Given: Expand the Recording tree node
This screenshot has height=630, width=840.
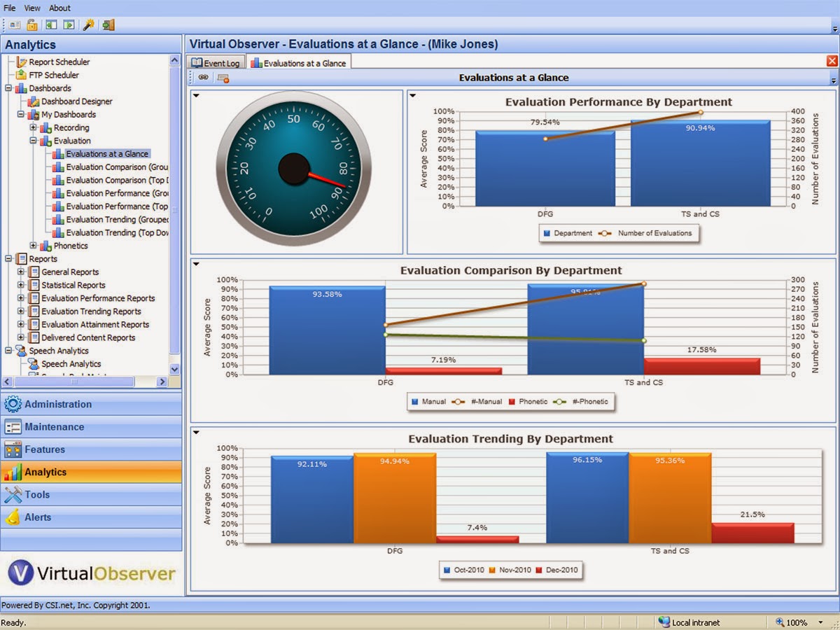Looking at the screenshot, I should point(34,127).
